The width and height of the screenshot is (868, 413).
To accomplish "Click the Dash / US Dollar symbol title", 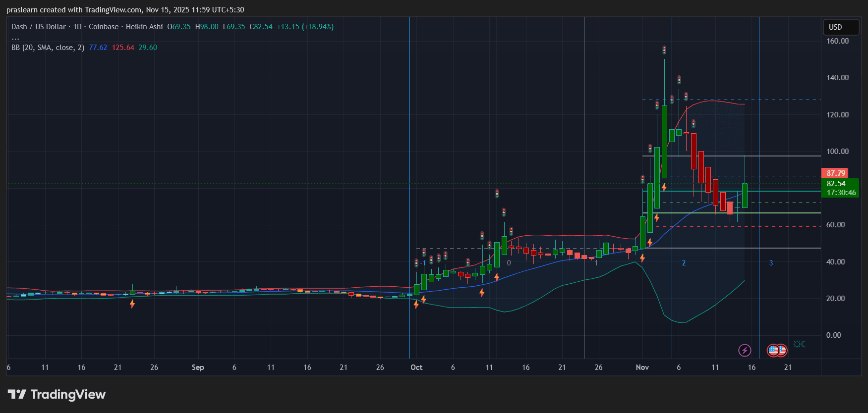I will (39, 27).
